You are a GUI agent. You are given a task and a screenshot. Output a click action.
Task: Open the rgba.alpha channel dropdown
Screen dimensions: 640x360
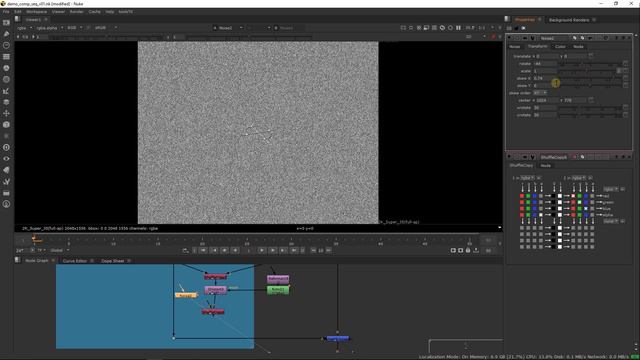coord(50,28)
